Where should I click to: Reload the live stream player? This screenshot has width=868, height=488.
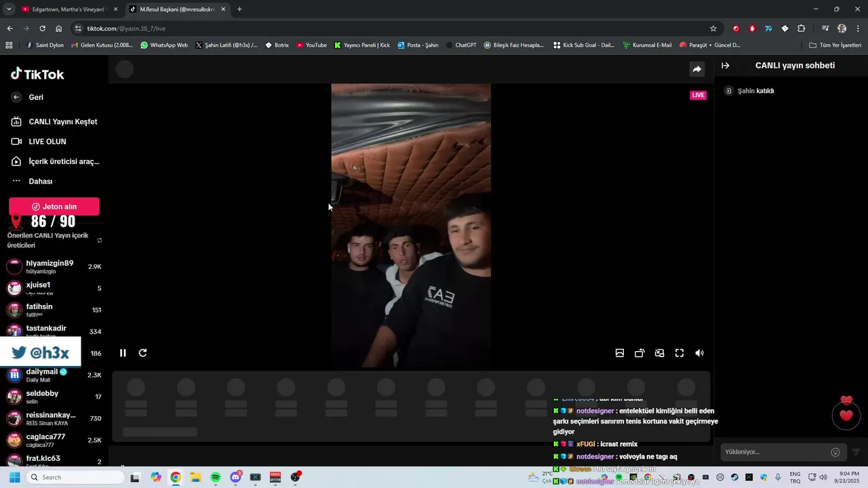143,353
